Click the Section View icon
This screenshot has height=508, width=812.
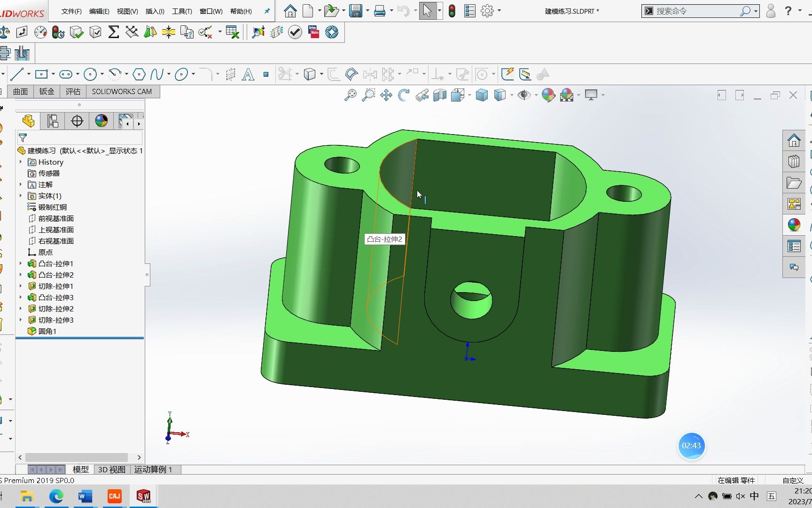pyautogui.click(x=439, y=95)
